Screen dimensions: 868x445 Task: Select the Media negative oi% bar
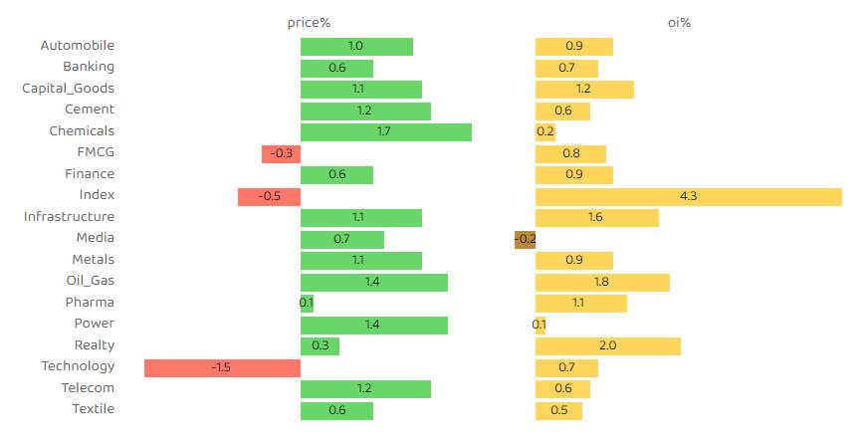coord(525,239)
